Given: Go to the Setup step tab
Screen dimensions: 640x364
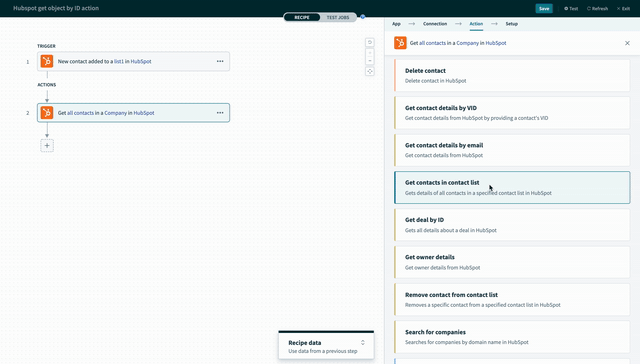Looking at the screenshot, I should click(511, 24).
